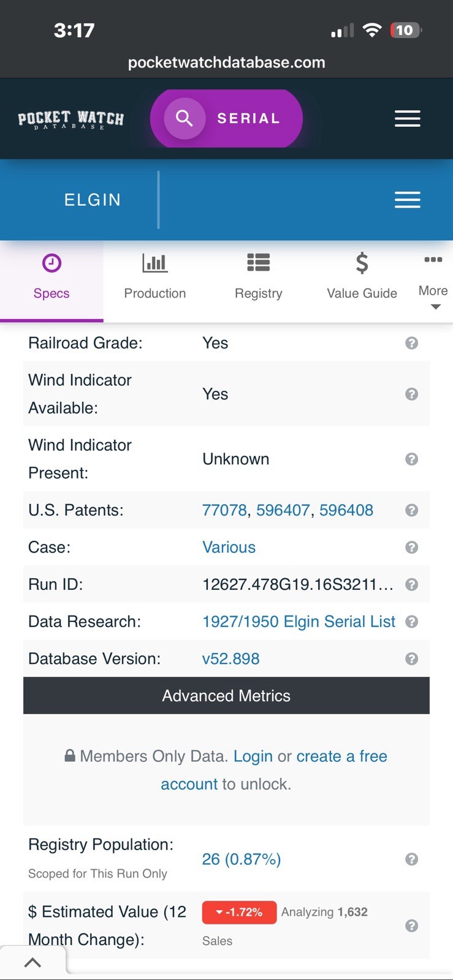Screen dimensions: 453x980
Task: Switch to the Registry tab
Action: 259,281
